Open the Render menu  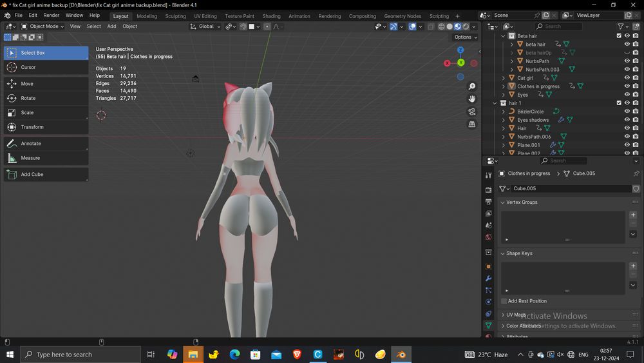(52, 15)
